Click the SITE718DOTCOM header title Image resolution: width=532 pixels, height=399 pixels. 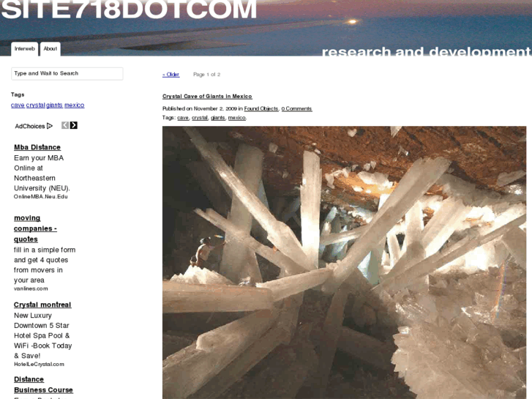tap(129, 10)
